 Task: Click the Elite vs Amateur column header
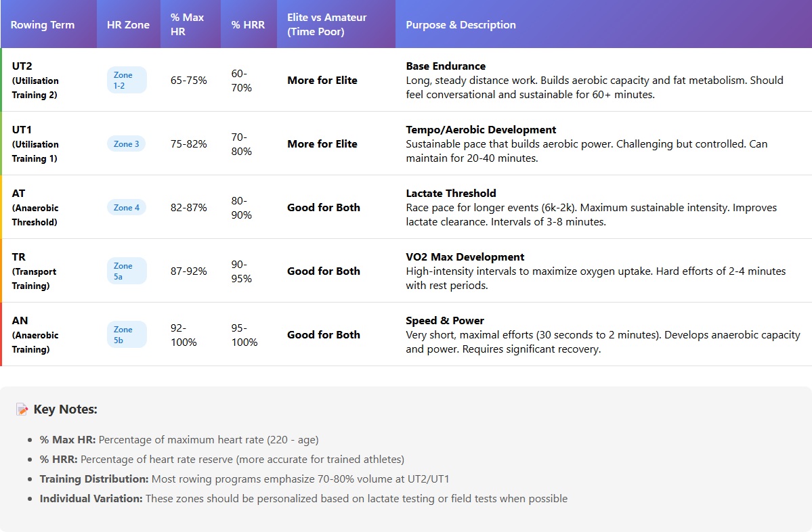click(326, 24)
